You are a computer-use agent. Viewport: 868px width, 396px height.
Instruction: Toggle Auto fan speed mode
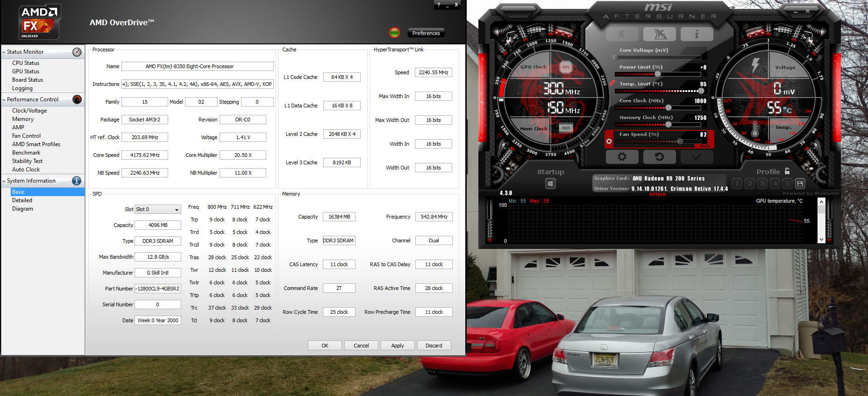pyautogui.click(x=705, y=146)
